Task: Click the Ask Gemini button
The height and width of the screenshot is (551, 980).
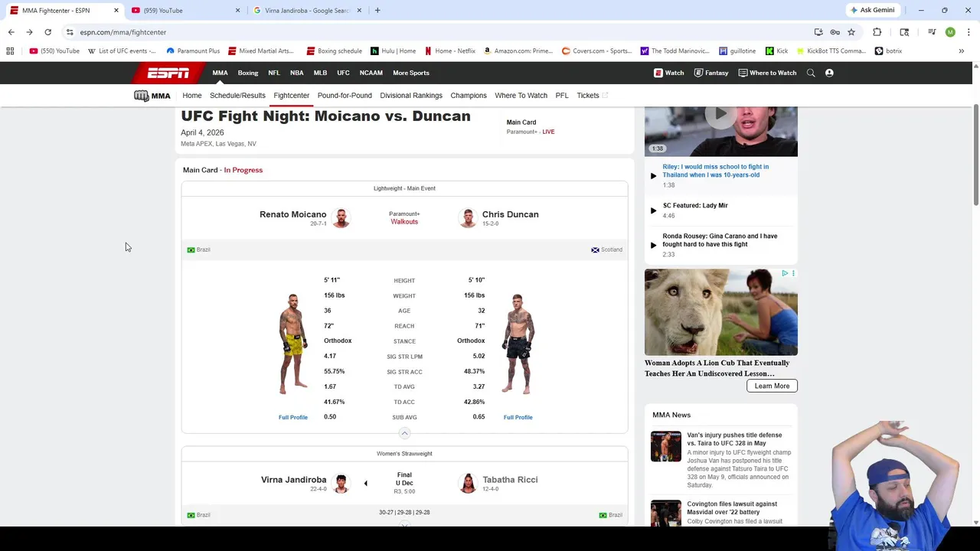Action: click(x=871, y=11)
